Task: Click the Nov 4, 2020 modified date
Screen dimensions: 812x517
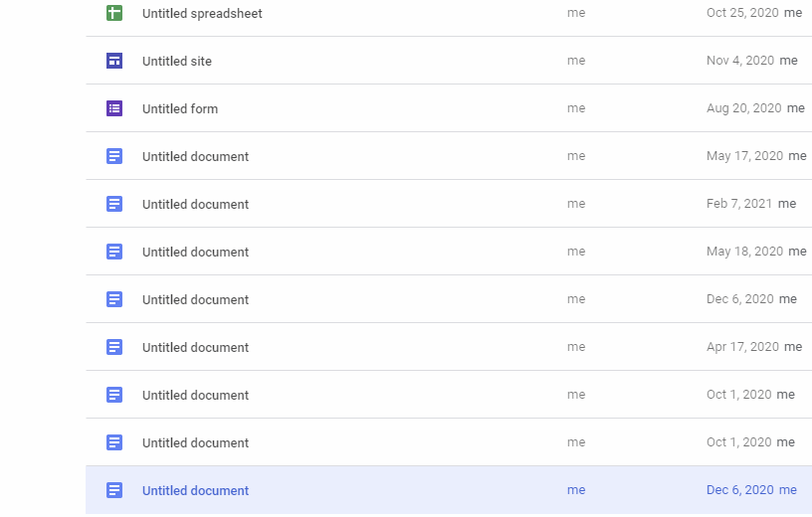Action: tap(739, 62)
